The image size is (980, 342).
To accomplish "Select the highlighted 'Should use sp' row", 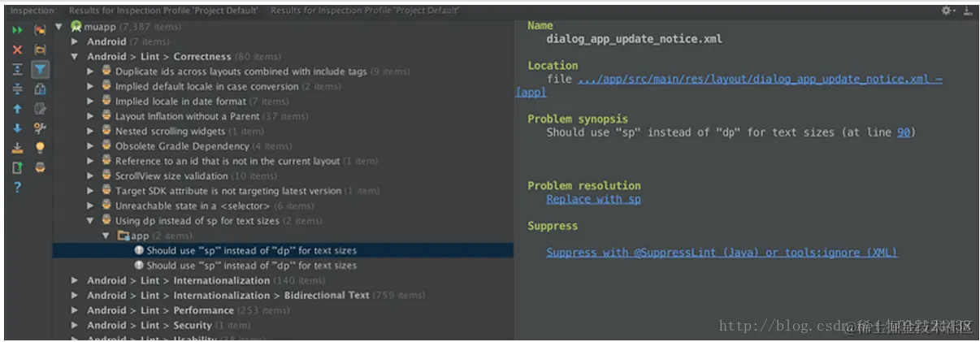I will click(x=283, y=250).
